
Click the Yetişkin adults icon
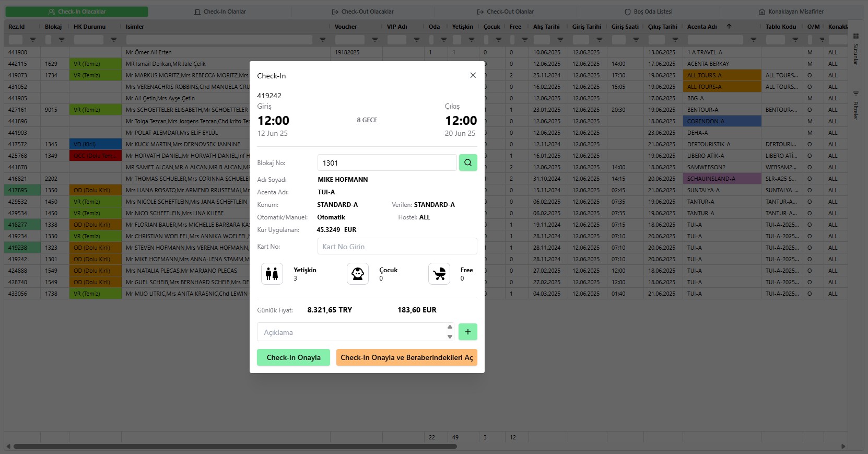[272, 274]
